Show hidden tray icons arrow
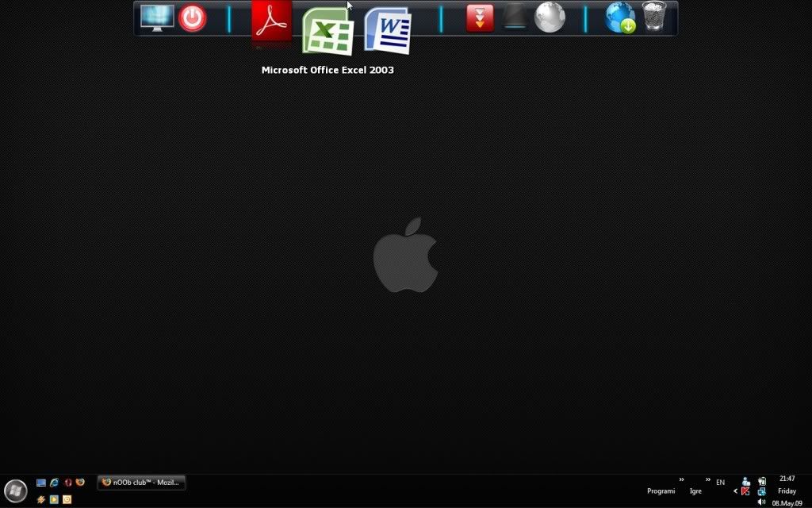This screenshot has height=508, width=812. pyautogui.click(x=735, y=491)
